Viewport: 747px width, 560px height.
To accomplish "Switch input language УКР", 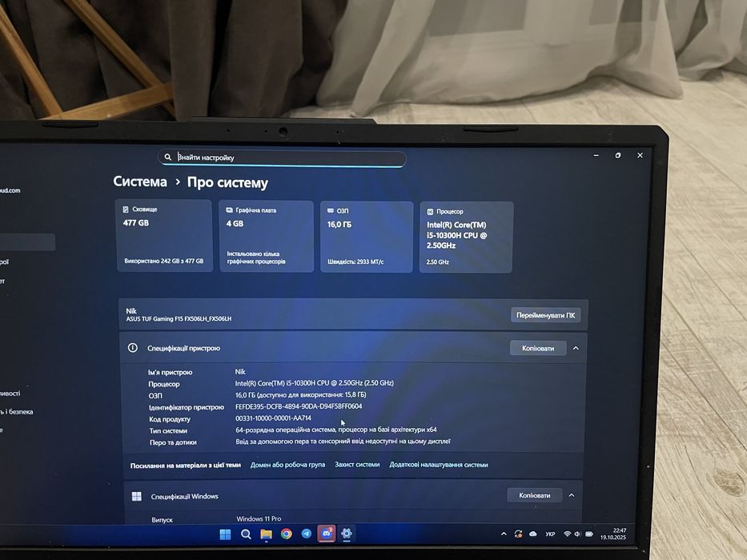I will 550,534.
